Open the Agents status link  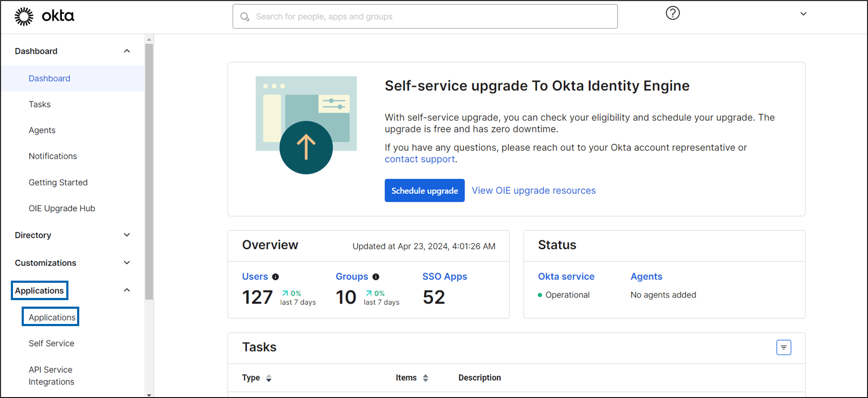coord(646,276)
